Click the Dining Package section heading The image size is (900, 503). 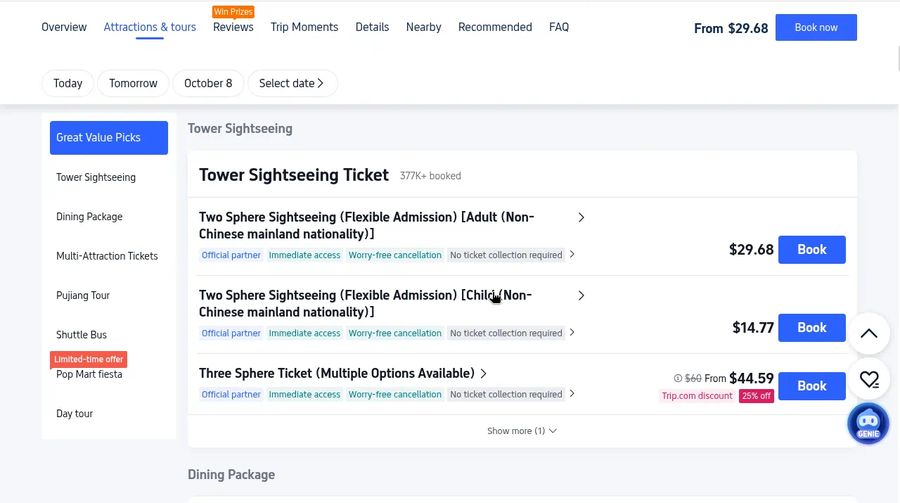pyautogui.click(x=231, y=475)
